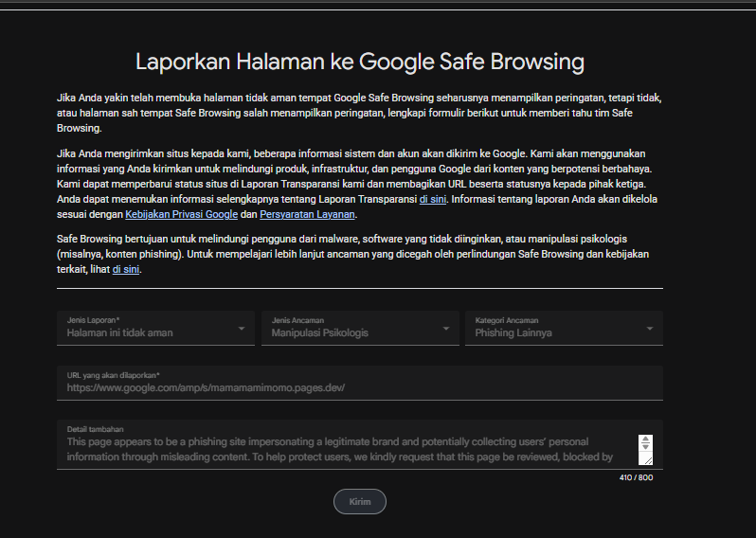This screenshot has width=756, height=538.
Task: Click the paragraph starting 'Jika Anda yakin telah membuka'
Action: tap(359, 113)
